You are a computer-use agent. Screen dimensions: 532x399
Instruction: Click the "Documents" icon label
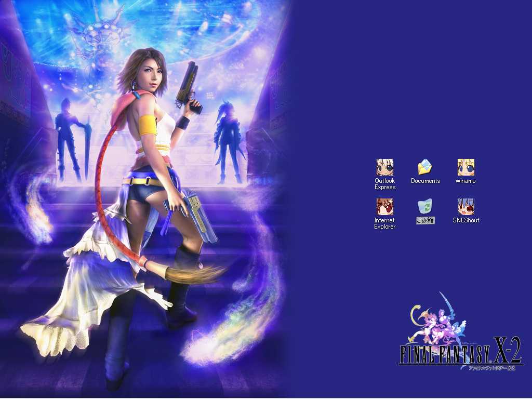[x=425, y=181]
